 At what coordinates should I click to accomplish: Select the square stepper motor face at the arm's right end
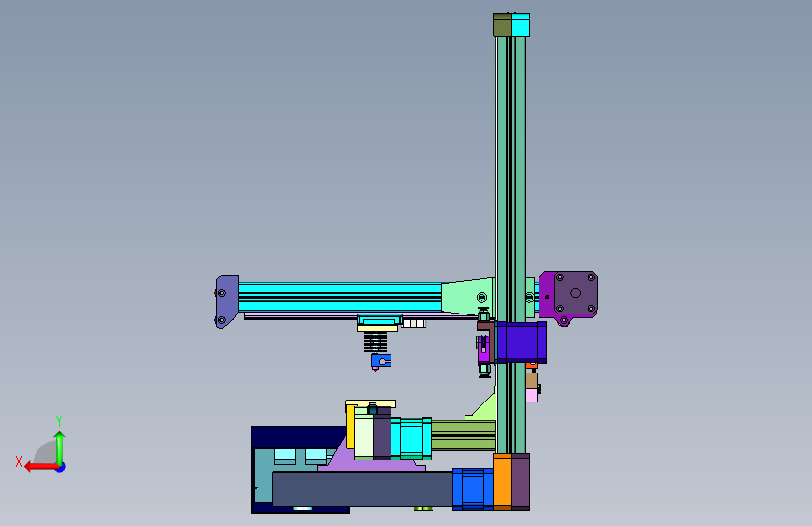tap(575, 293)
